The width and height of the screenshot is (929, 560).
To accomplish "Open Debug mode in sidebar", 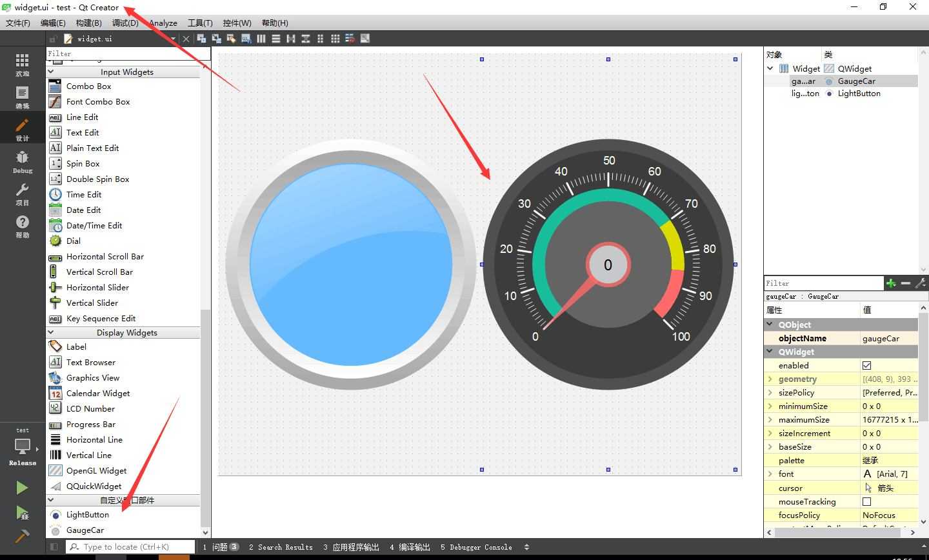I will (23, 161).
